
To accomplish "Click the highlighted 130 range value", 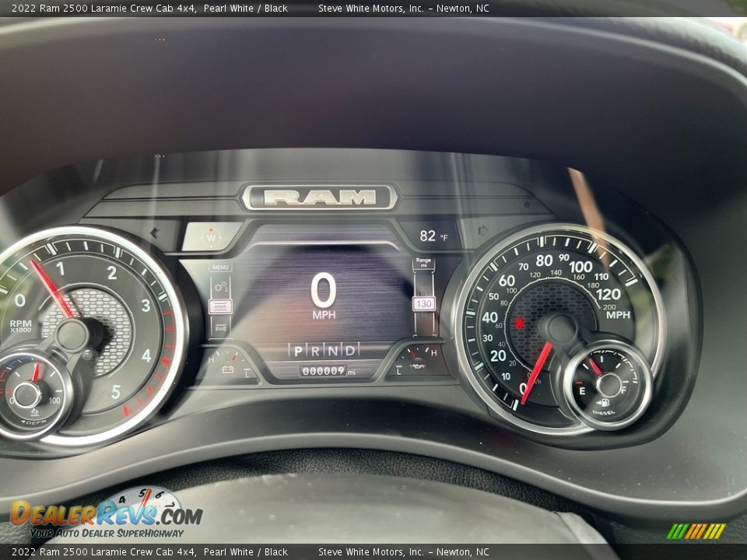I will tap(423, 303).
